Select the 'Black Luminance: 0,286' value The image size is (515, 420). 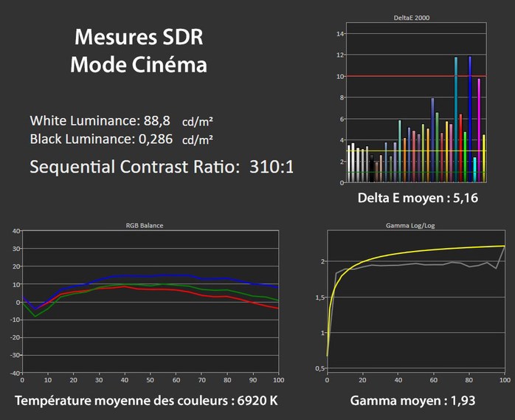(x=101, y=139)
